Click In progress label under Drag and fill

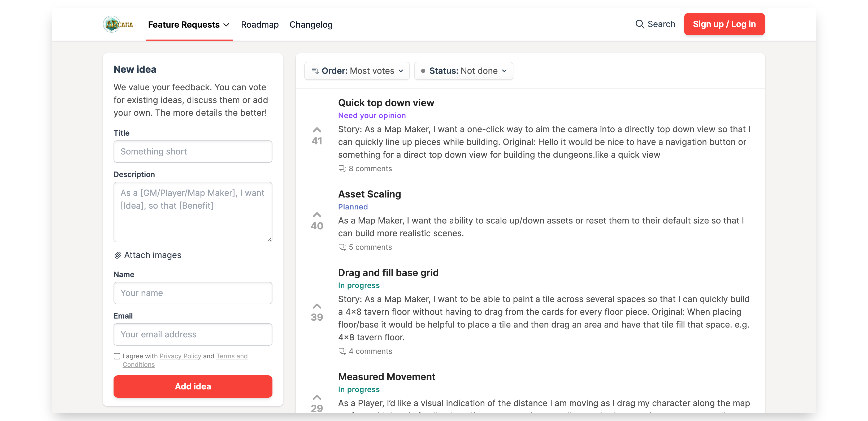point(359,286)
